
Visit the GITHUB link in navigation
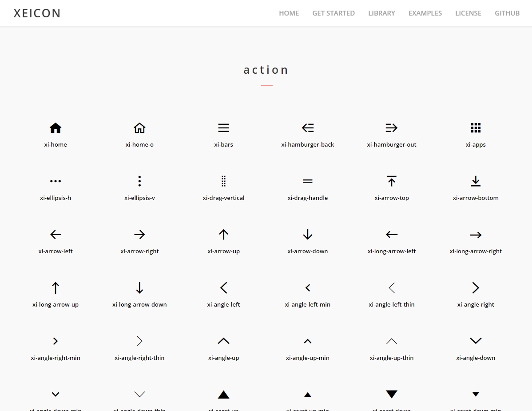click(x=507, y=13)
